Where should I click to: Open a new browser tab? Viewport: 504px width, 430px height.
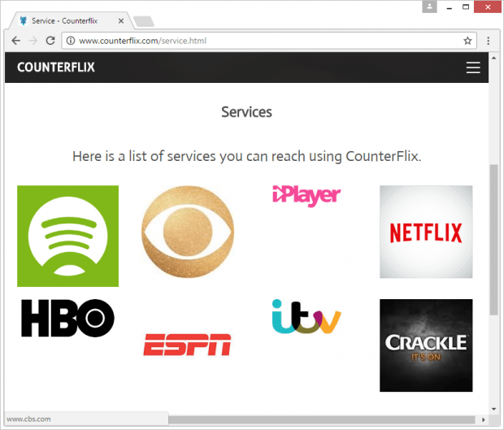pyautogui.click(x=144, y=21)
